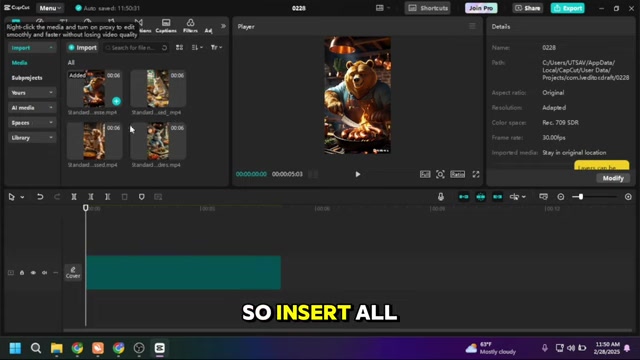Expand the AI media section
Image resolution: width=640 pixels, height=360 pixels.
32,108
